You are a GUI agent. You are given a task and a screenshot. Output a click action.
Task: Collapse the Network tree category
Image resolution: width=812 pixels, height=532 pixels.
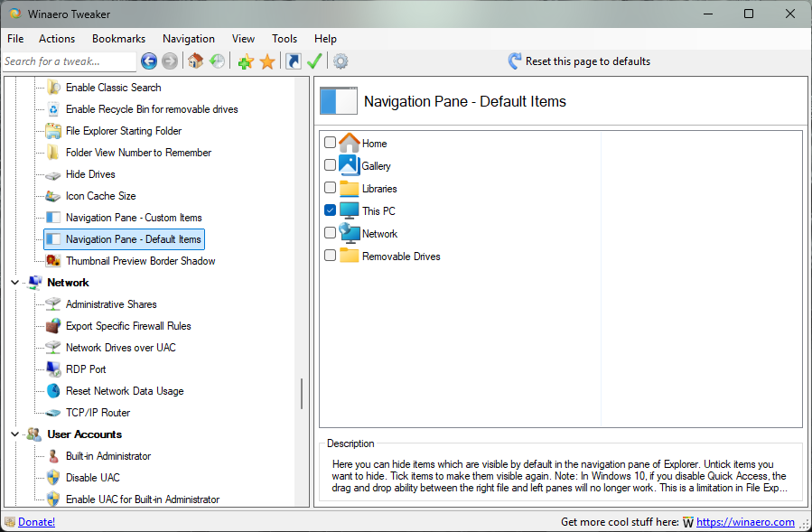click(x=15, y=283)
